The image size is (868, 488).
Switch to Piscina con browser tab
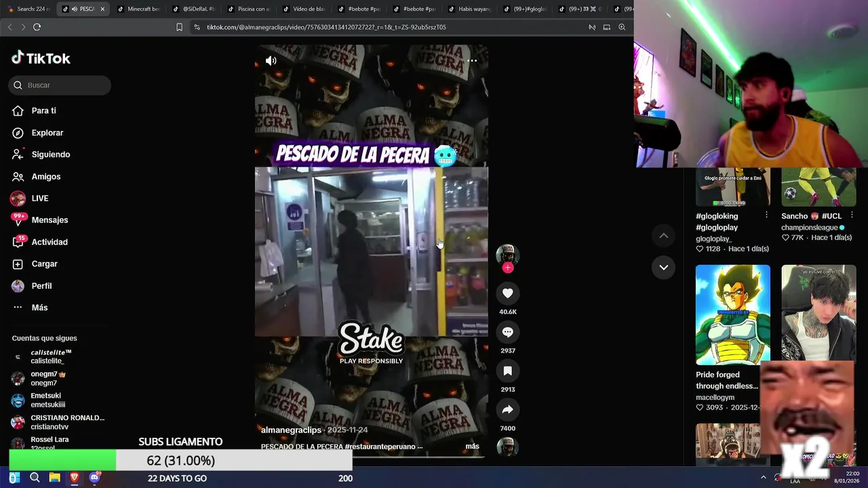[x=250, y=9]
